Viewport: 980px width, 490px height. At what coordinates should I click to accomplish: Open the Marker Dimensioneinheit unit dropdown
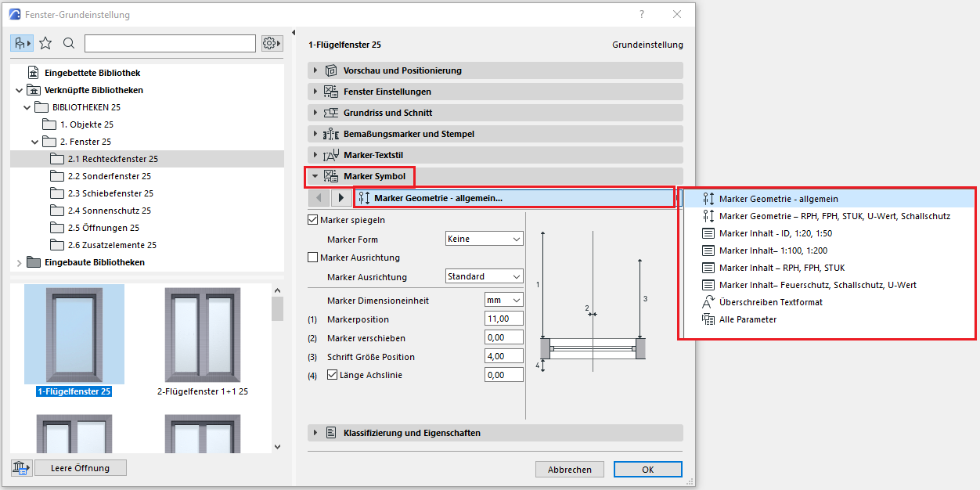click(504, 301)
